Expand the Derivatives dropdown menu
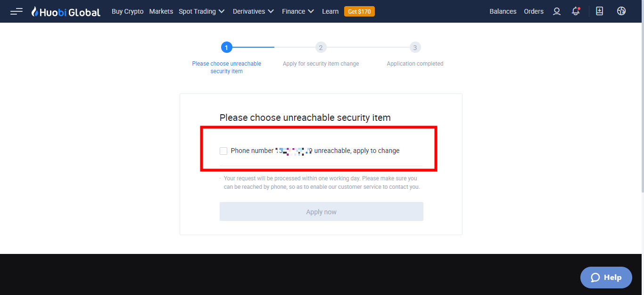This screenshot has width=644, height=295. tap(254, 11)
